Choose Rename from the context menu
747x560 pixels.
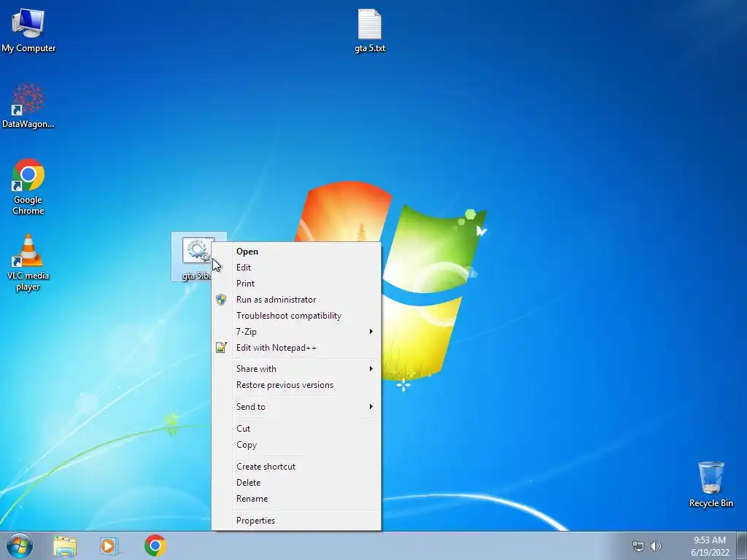(296, 499)
